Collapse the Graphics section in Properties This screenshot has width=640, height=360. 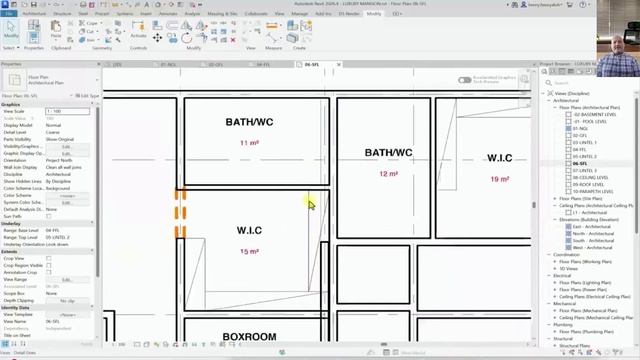[92, 104]
